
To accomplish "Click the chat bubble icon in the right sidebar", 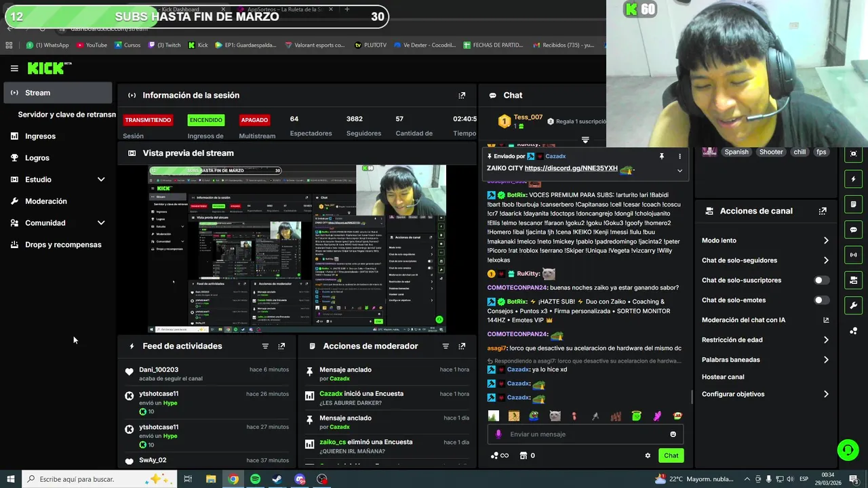I will pos(853,230).
